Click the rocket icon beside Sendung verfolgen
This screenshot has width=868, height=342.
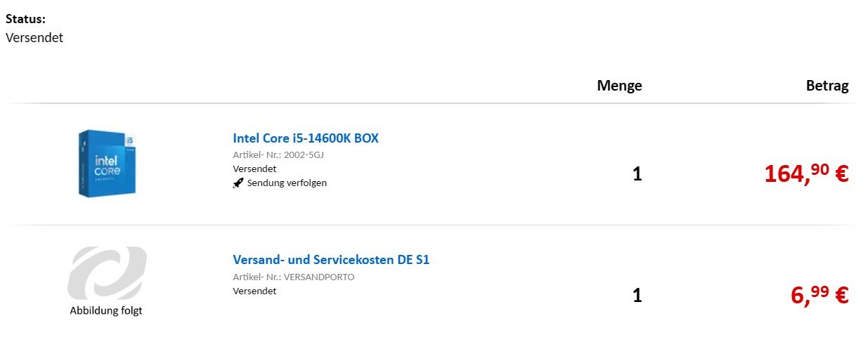(x=238, y=183)
